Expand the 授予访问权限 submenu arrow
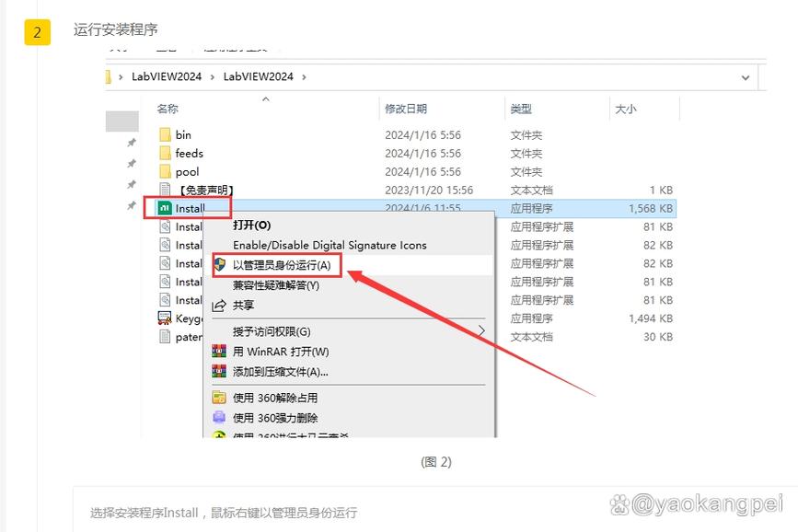The width and height of the screenshot is (798, 532). click(x=482, y=331)
